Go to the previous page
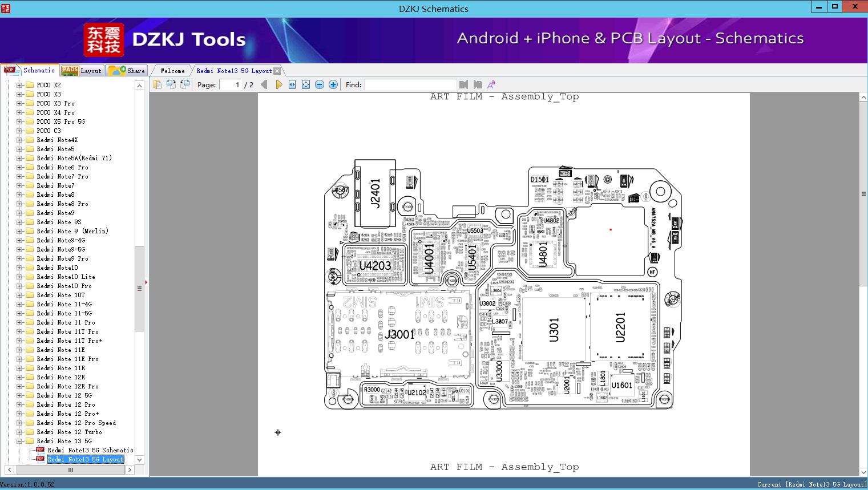This screenshot has width=868, height=490. click(x=264, y=84)
